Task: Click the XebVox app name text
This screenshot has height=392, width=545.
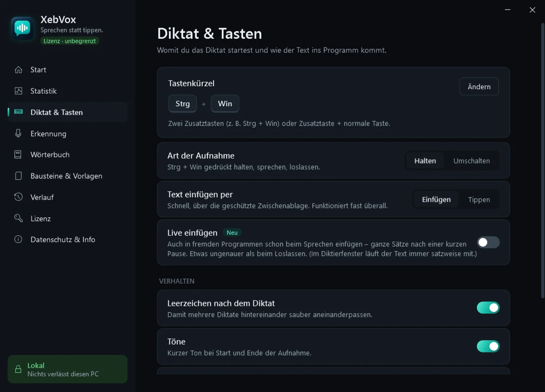Action: [x=58, y=19]
